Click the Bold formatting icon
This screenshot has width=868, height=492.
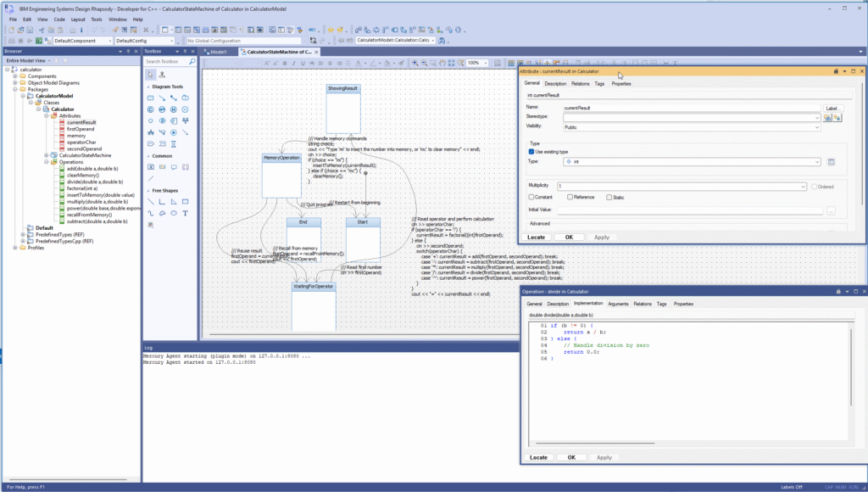pos(285,63)
